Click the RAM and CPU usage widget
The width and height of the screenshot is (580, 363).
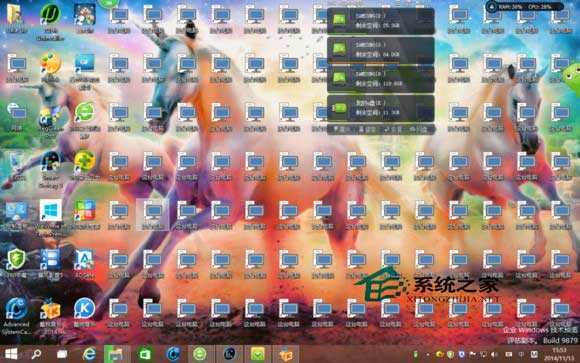[525, 6]
